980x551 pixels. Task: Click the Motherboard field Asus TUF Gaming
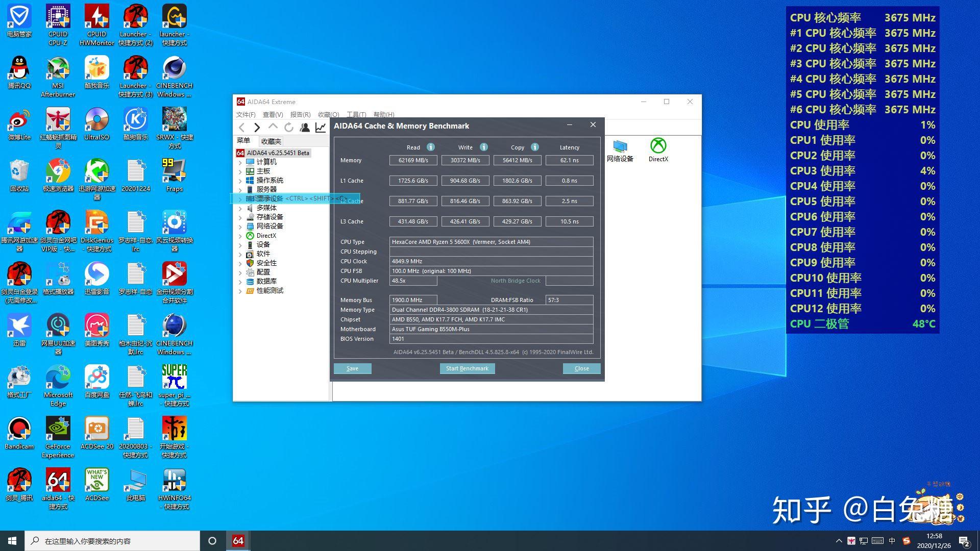pyautogui.click(x=491, y=329)
